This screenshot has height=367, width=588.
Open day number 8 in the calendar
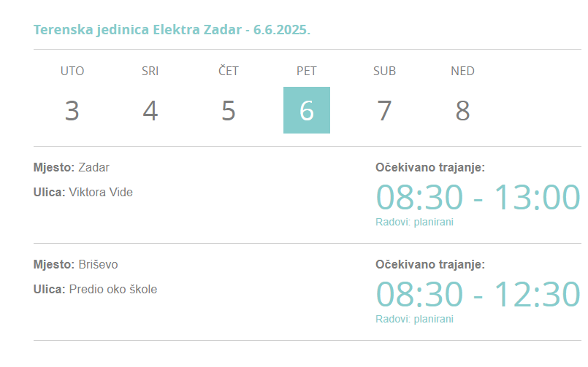462,111
